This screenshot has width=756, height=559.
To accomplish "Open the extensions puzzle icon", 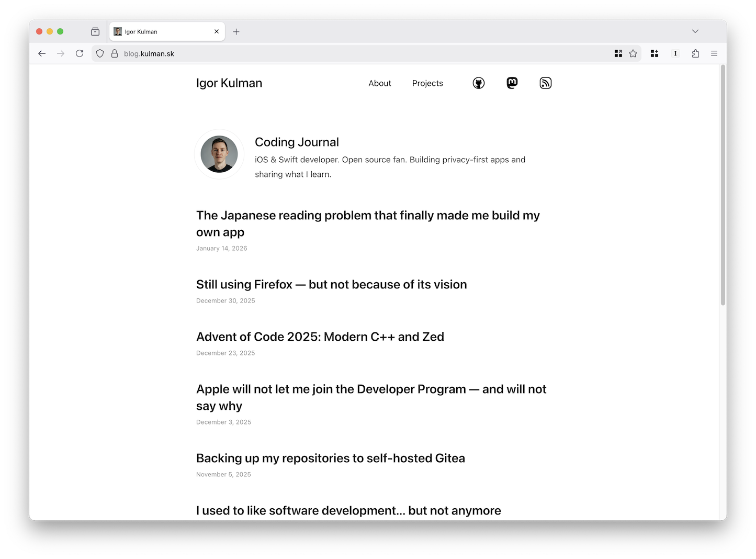I will coord(695,53).
